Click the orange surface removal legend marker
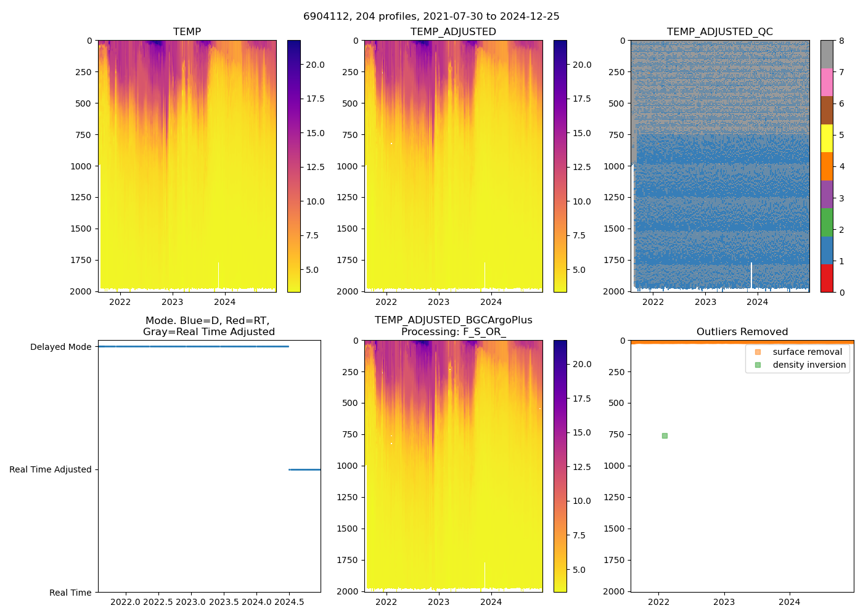This screenshot has height=616, width=863. pos(758,352)
